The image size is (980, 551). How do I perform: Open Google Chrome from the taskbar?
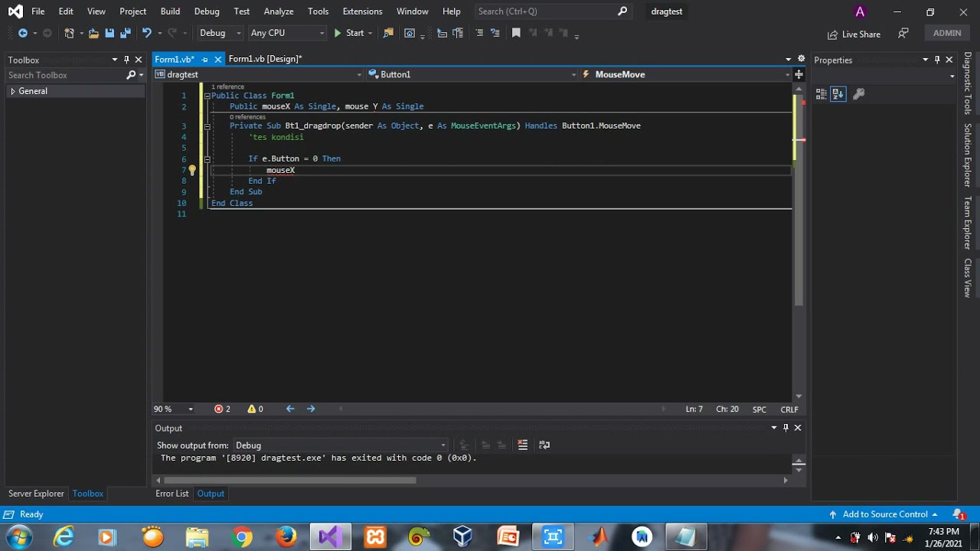tap(242, 536)
